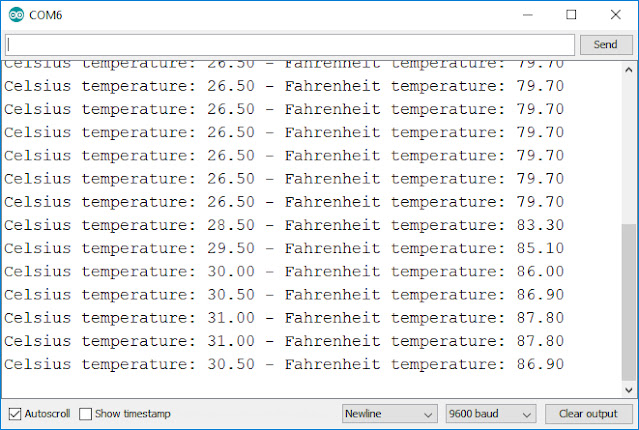Viewport: 639px width, 430px height.
Task: Close the COM6 serial monitor window
Action: (615, 15)
